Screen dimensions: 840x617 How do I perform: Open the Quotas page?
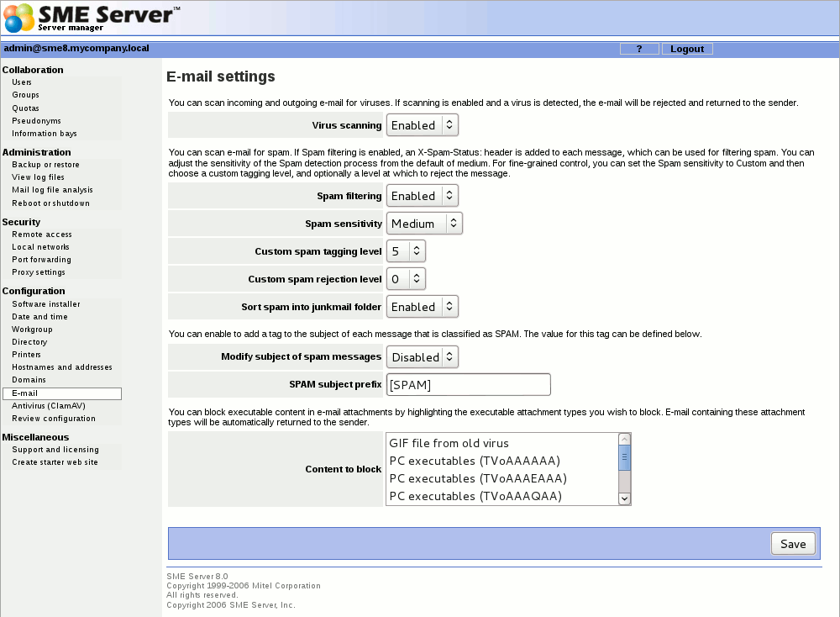(25, 108)
